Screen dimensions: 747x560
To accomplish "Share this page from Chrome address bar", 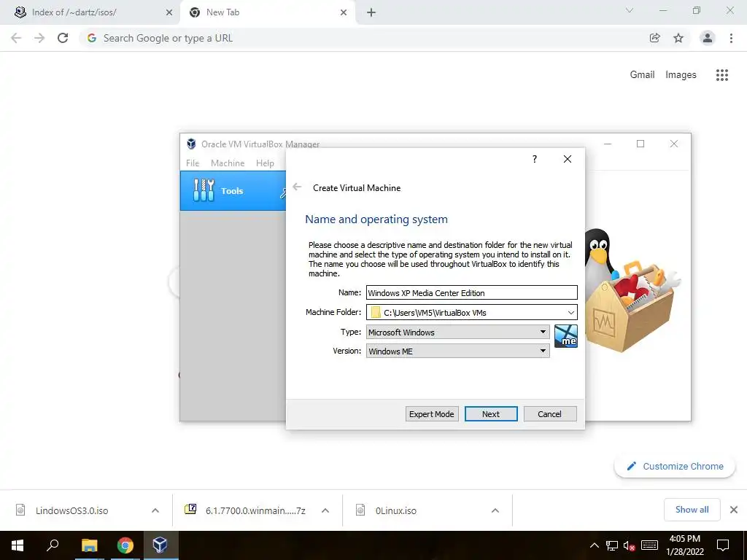I will (x=654, y=38).
